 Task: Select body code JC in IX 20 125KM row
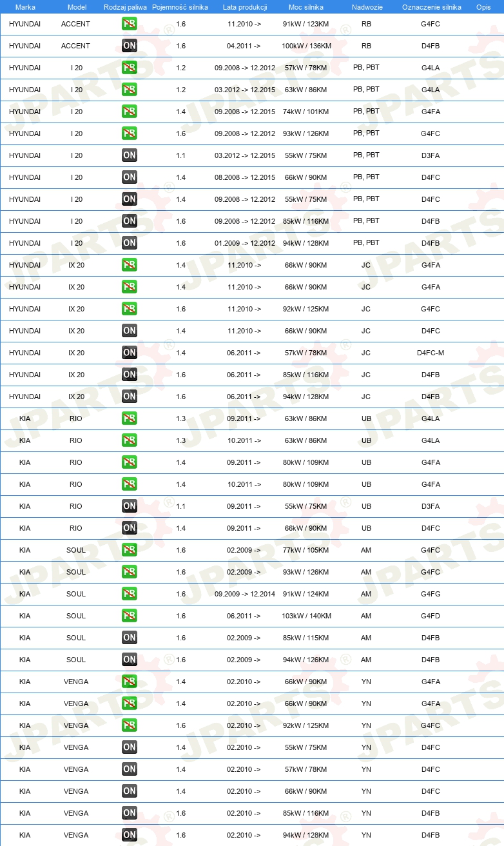tap(366, 309)
